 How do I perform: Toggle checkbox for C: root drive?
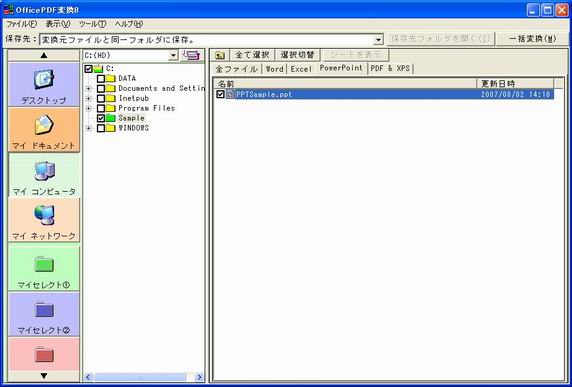(88, 69)
